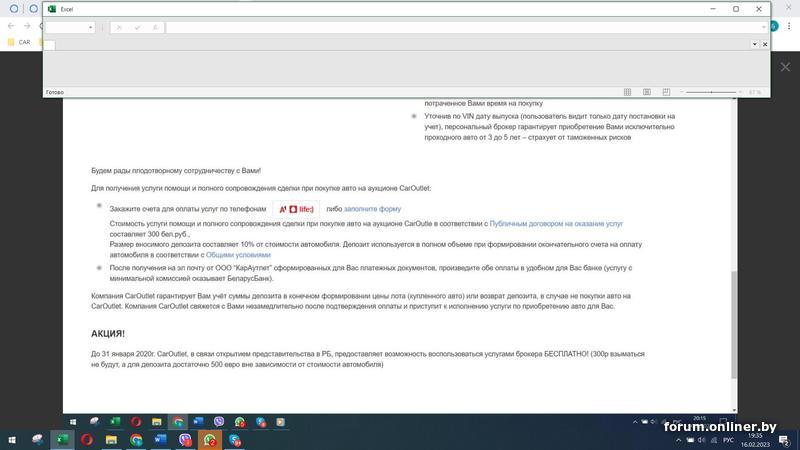This screenshot has height=450, width=800.
Task: Switch the РУС input language indicator
Action: [x=728, y=440]
